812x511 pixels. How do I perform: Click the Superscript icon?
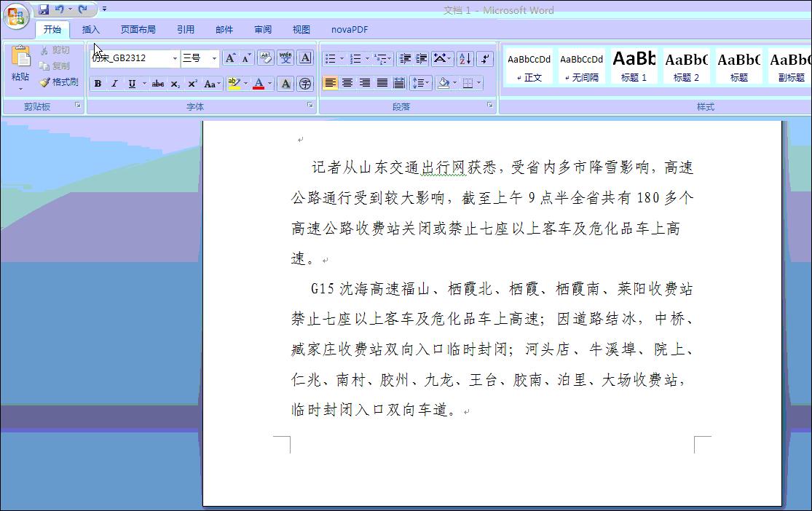191,82
